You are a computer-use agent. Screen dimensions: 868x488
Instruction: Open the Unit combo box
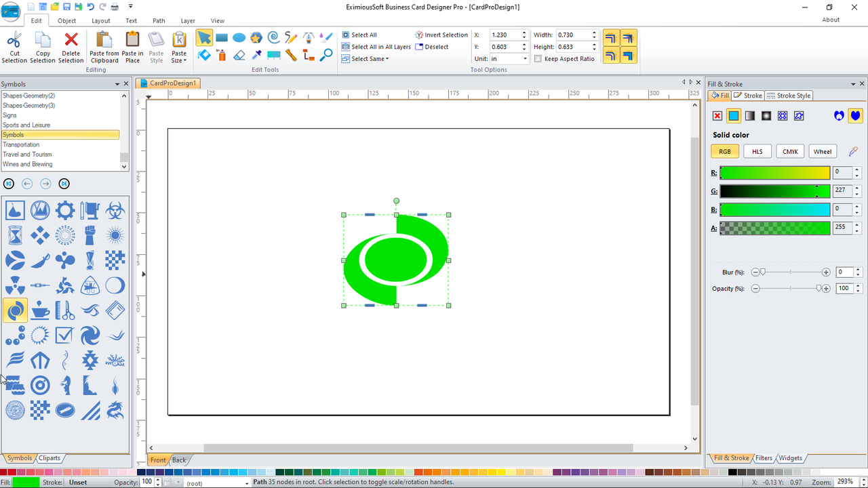click(509, 59)
